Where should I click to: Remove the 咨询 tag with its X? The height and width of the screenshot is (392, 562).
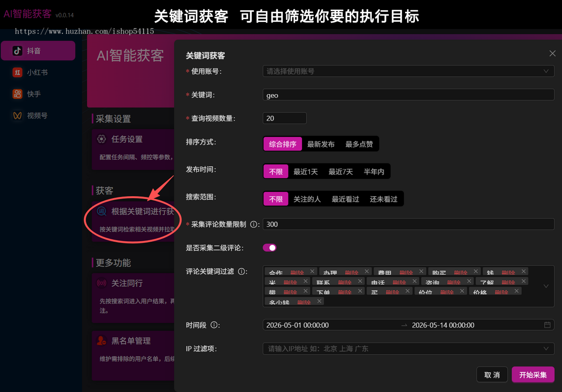point(469,281)
